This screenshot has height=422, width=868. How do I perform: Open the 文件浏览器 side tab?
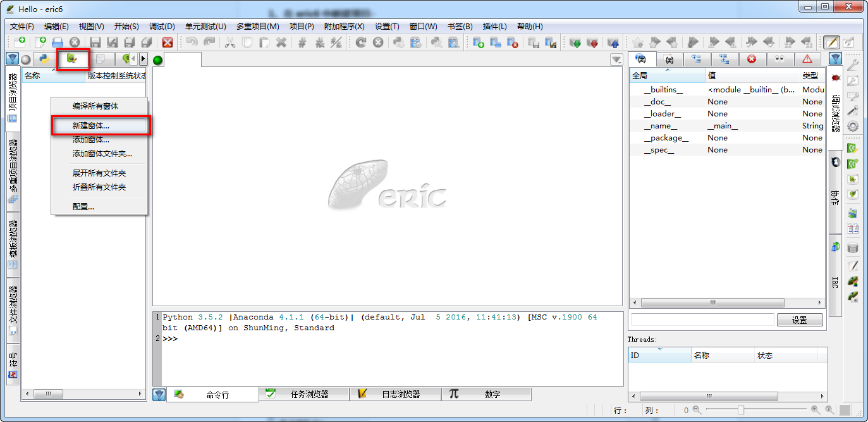coord(13,310)
